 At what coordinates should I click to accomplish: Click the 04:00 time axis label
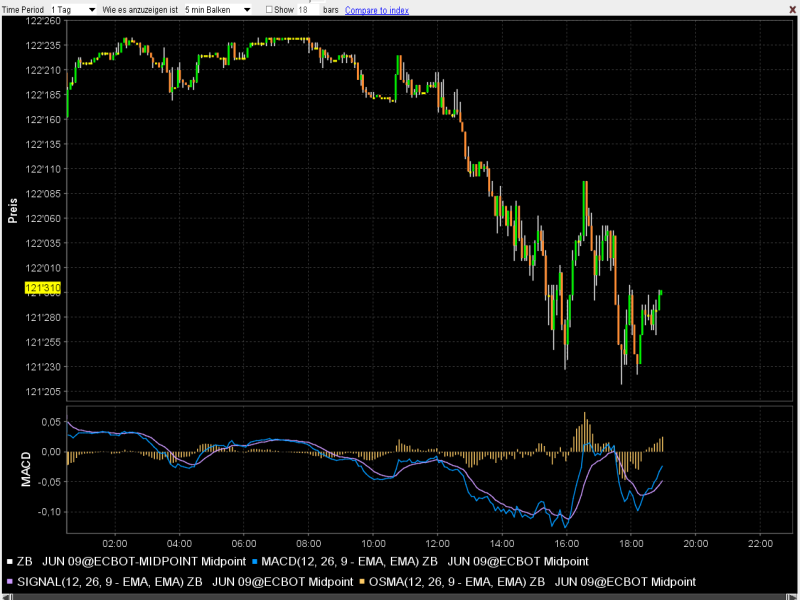tap(179, 544)
